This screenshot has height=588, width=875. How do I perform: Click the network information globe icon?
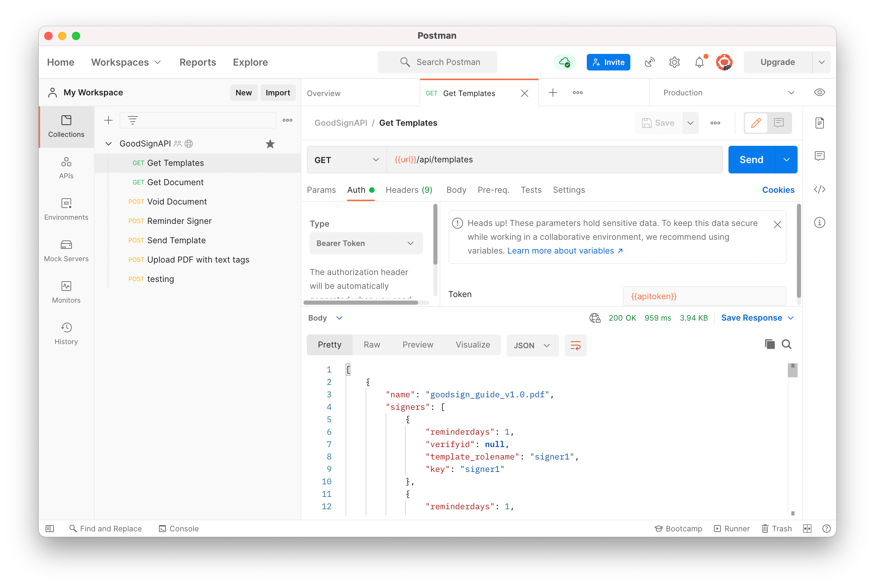tap(594, 317)
